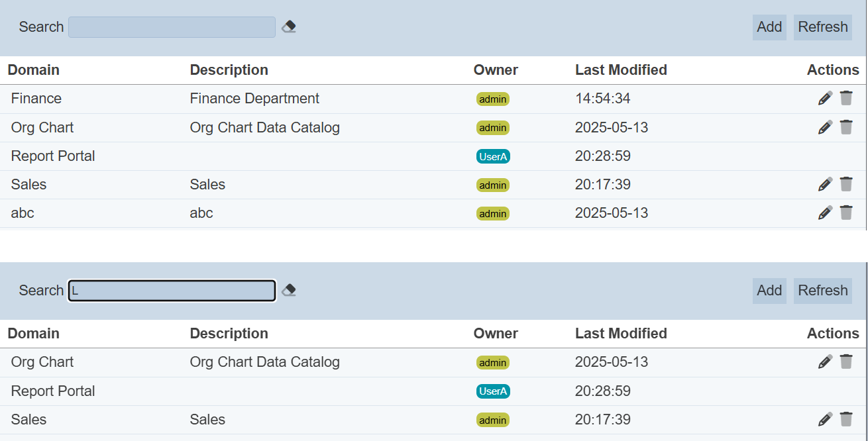Delete the abc domain row
868x441 pixels.
click(x=846, y=213)
